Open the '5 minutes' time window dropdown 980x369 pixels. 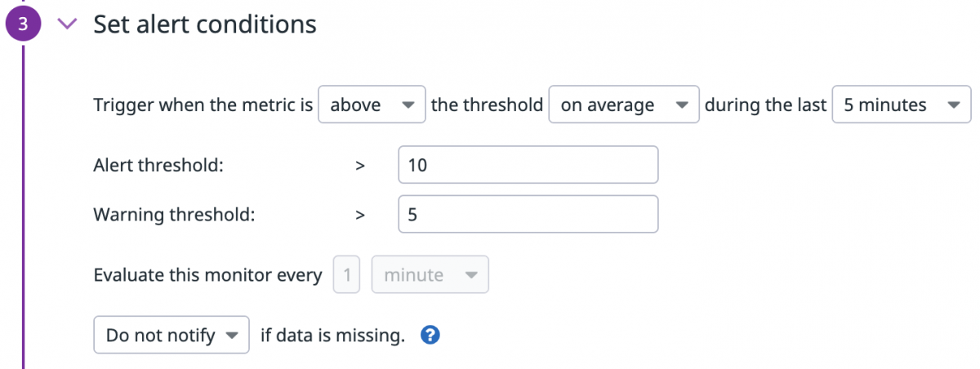902,104
